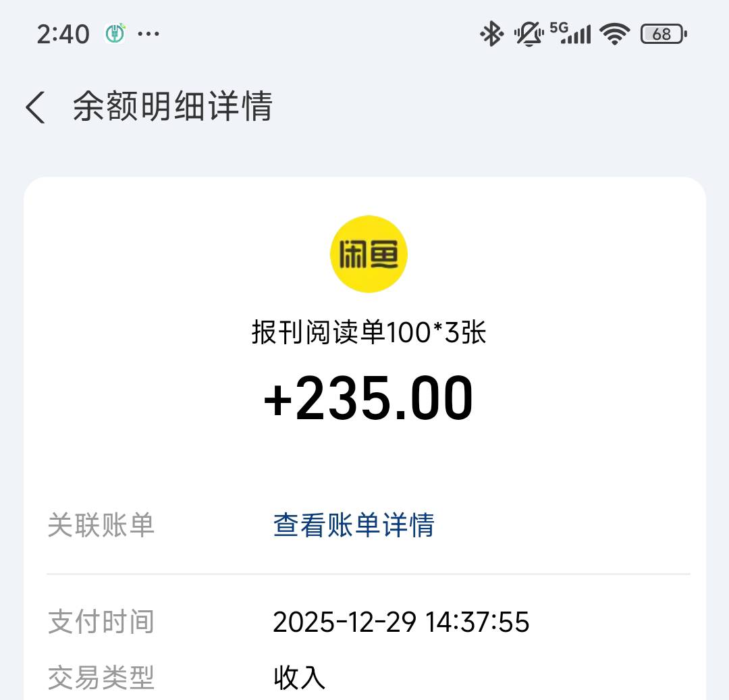This screenshot has width=729, height=700.
Task: Tap the 5G signal bars icon
Action: pos(570,33)
